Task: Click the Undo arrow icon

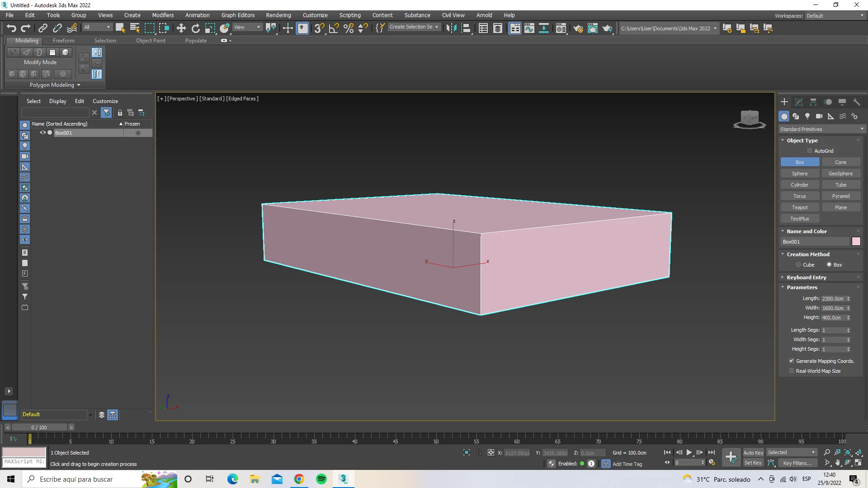Action: coord(11,28)
